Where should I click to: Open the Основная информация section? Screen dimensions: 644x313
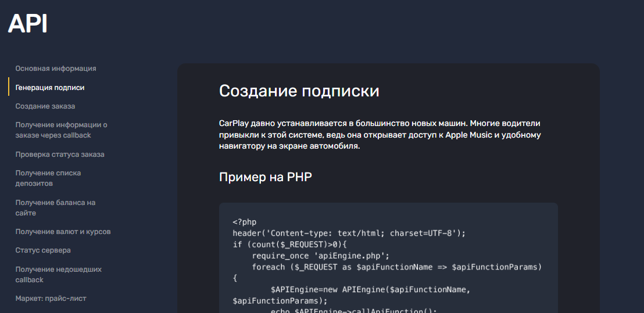pyautogui.click(x=56, y=69)
